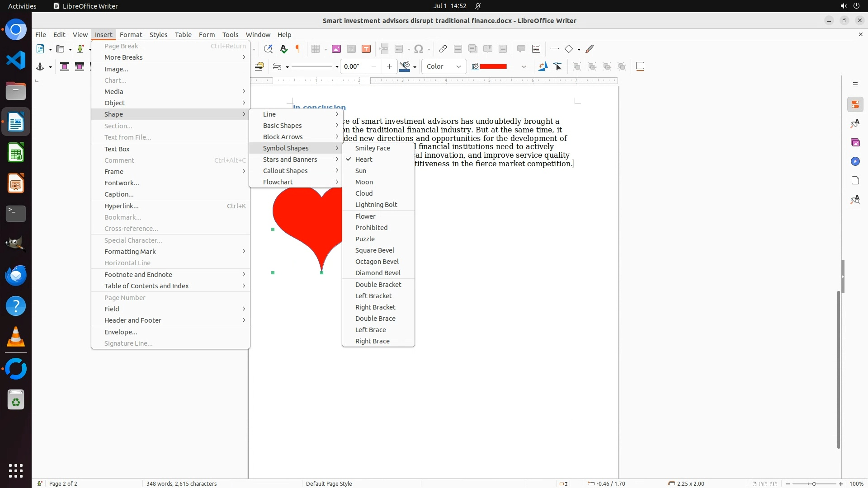Click the Rotate shape icon

(542, 66)
